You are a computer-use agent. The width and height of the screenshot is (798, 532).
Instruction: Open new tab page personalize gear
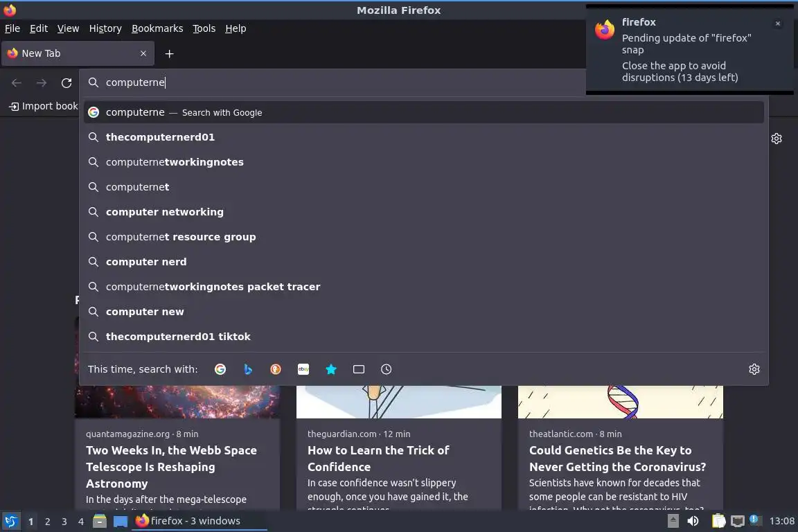[x=776, y=139]
